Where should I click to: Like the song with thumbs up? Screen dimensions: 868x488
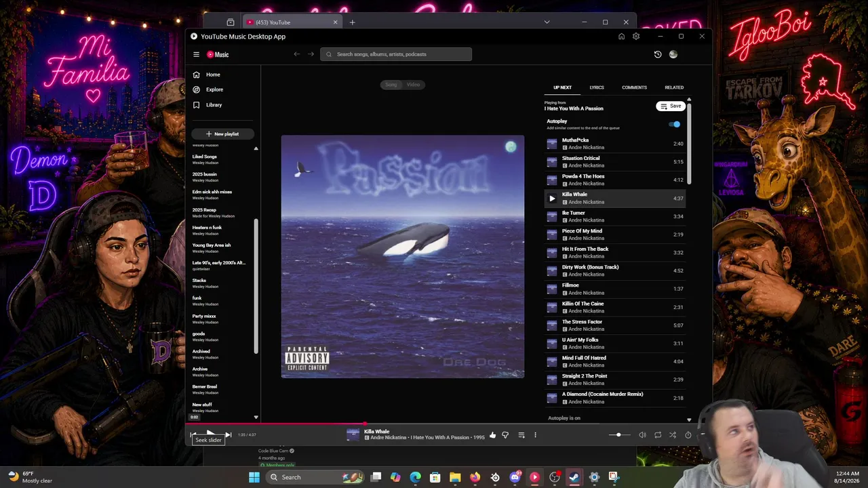pyautogui.click(x=493, y=435)
